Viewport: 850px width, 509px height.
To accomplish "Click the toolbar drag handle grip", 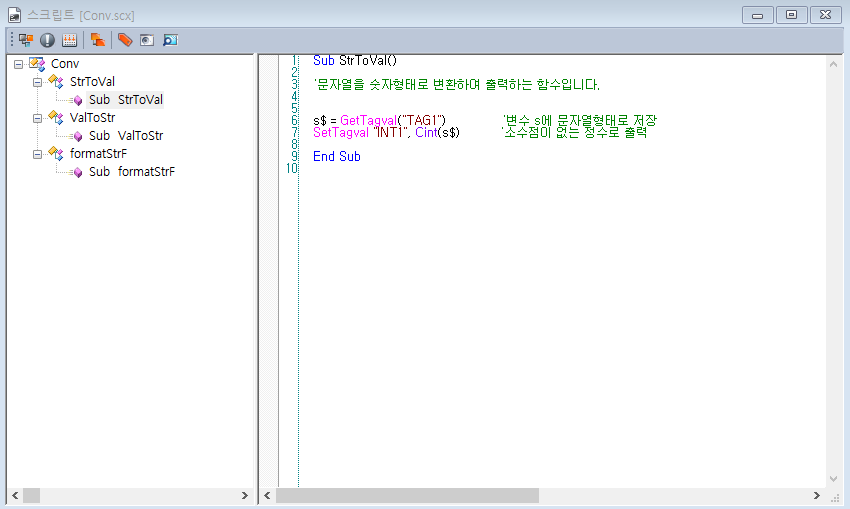I will (12, 40).
